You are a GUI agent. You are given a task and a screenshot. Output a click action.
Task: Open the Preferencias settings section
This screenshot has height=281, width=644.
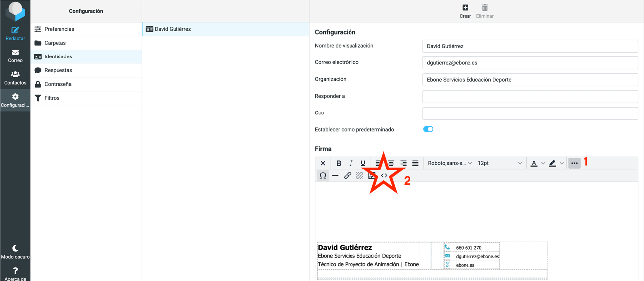click(59, 29)
